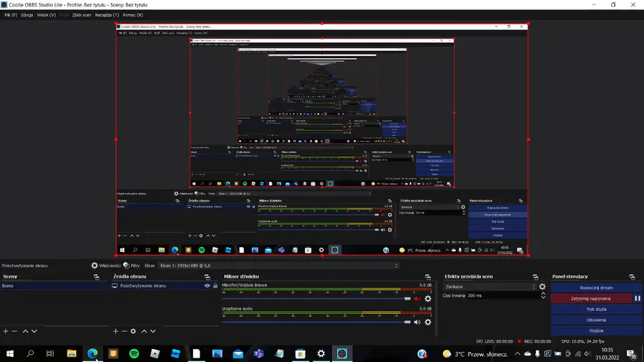Add a new scene with plus icon
The image size is (644, 362).
point(6,331)
